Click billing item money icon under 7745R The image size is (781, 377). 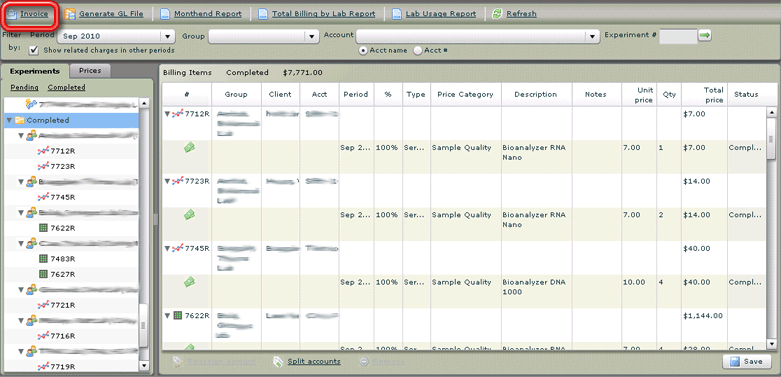coord(189,282)
